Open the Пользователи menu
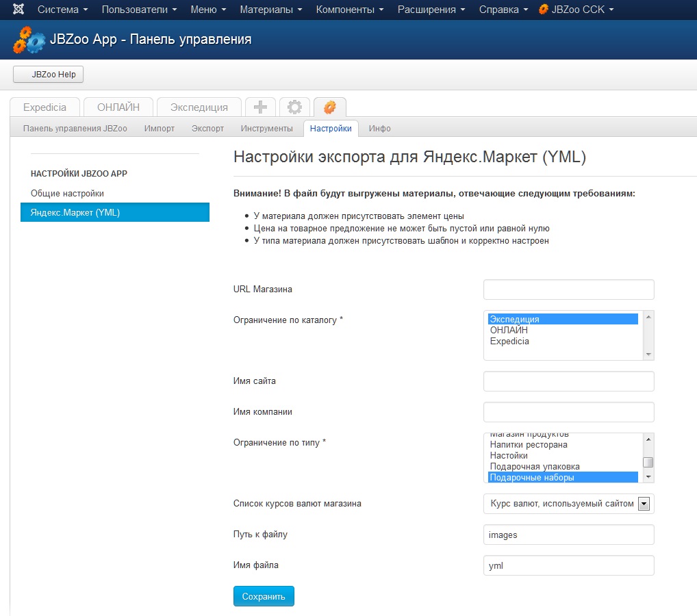This screenshot has height=616, width=697. 140,10
